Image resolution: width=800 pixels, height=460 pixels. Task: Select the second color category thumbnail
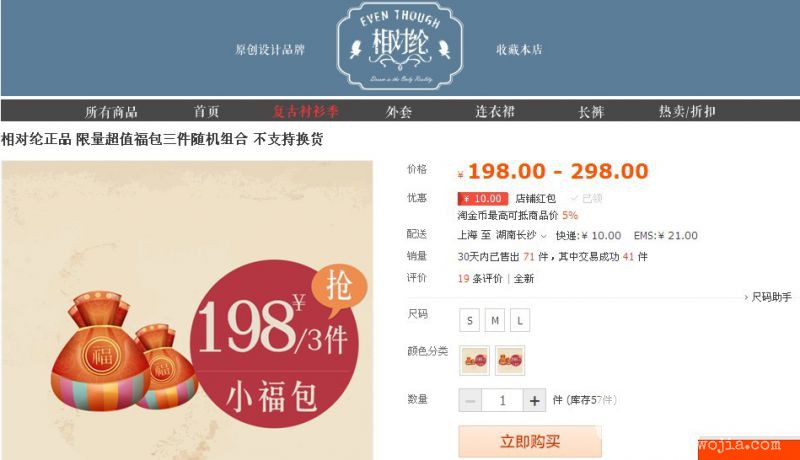pos(510,360)
